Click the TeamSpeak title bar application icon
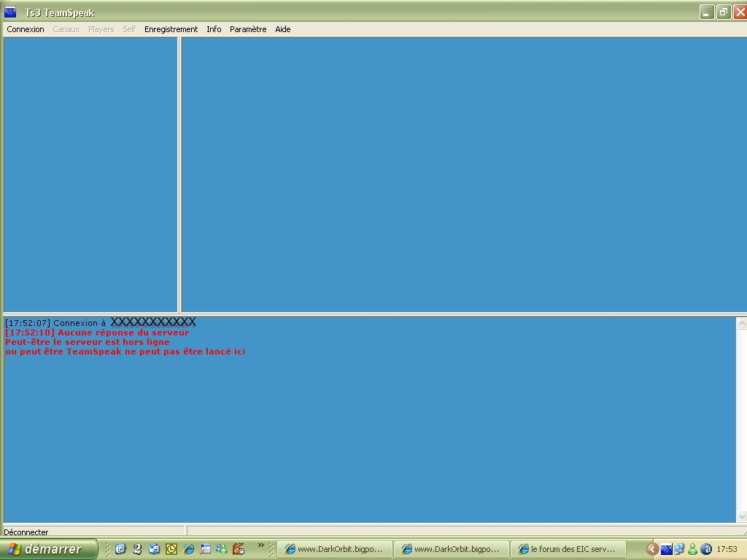The width and height of the screenshot is (747, 560). point(10,12)
